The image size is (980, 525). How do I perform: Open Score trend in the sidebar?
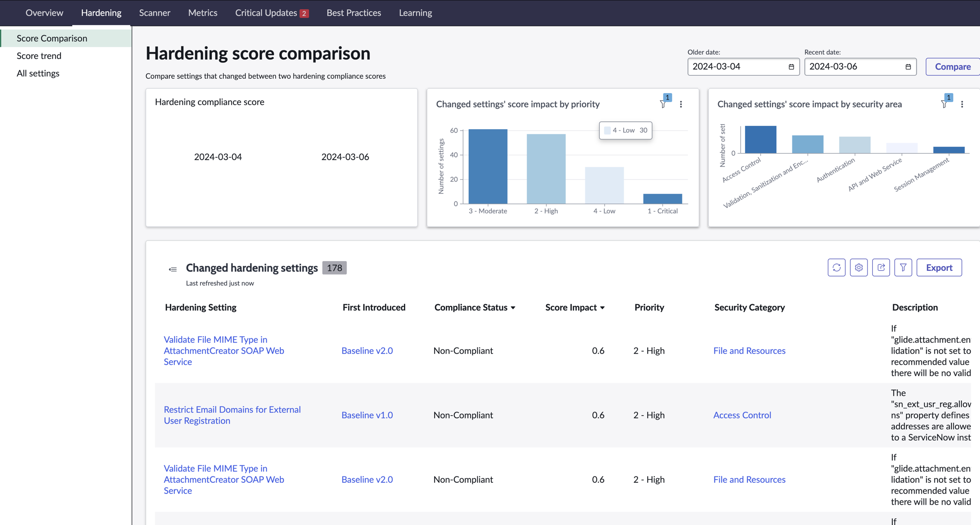pyautogui.click(x=39, y=56)
